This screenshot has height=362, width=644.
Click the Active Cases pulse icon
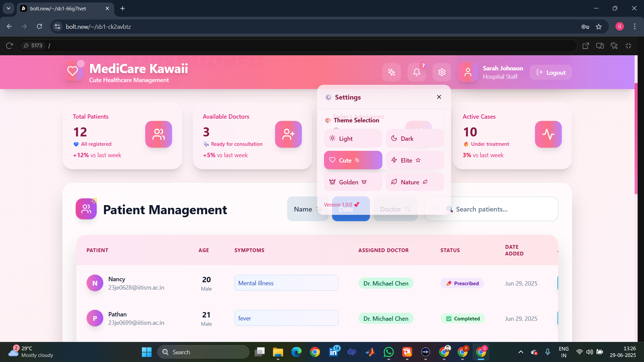click(548, 134)
